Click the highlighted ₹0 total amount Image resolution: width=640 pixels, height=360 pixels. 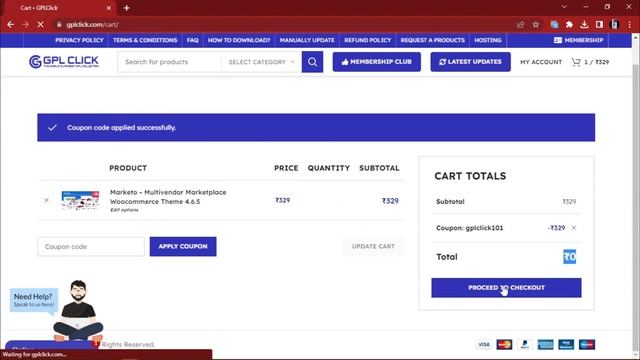pos(569,257)
